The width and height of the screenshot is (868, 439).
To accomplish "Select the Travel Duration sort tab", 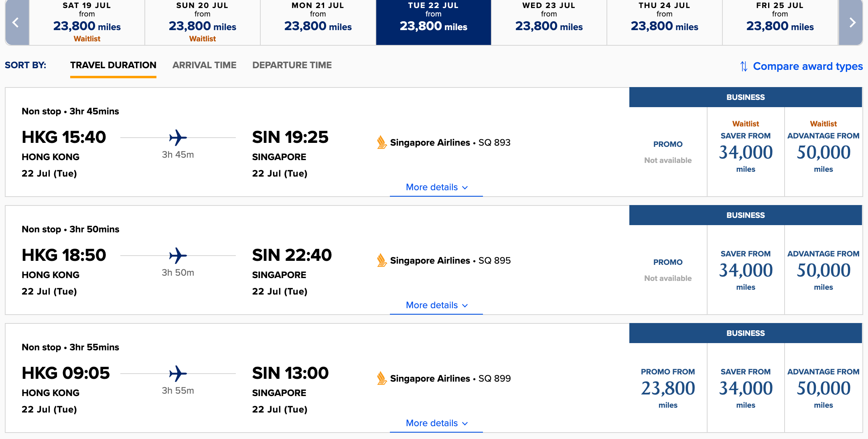I will [x=113, y=66].
